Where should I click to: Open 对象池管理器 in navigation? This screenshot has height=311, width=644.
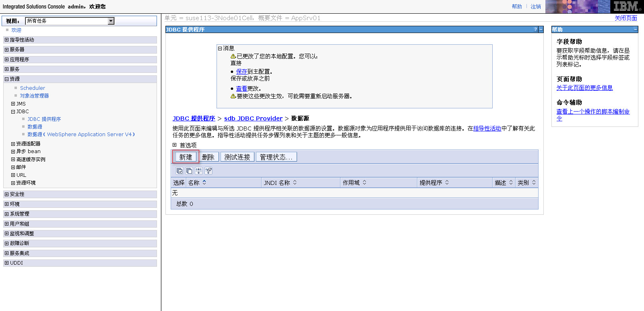point(34,96)
